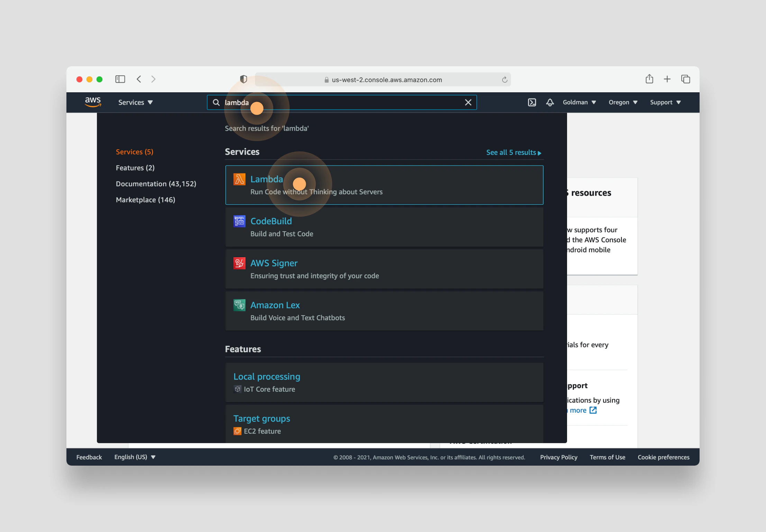Click the privacy shield icon
Viewport: 766px width, 532px height.
pyautogui.click(x=244, y=80)
